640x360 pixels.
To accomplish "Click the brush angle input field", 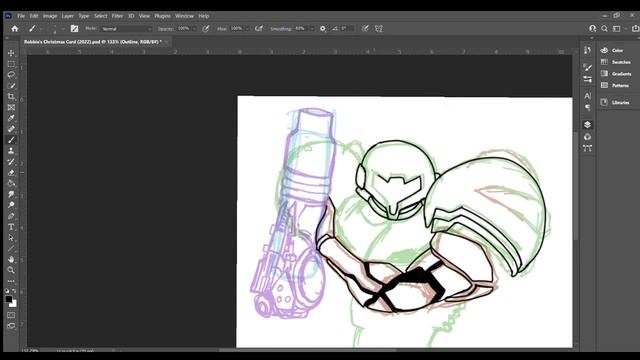I will (347, 29).
